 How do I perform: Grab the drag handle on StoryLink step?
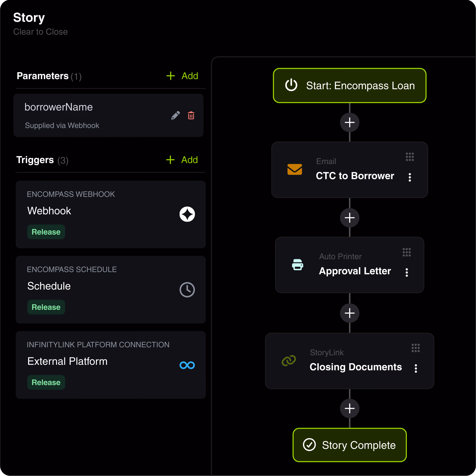(x=416, y=348)
